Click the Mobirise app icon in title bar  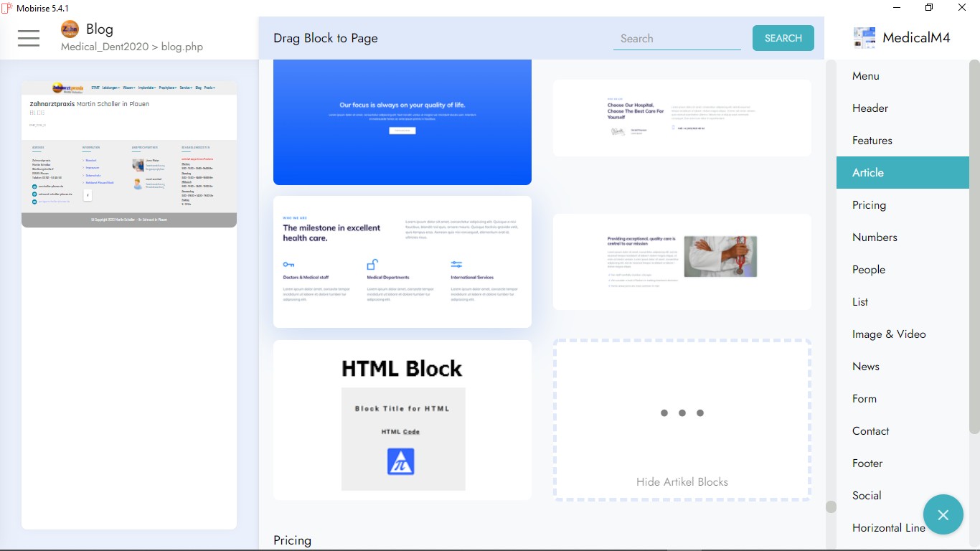(x=7, y=8)
